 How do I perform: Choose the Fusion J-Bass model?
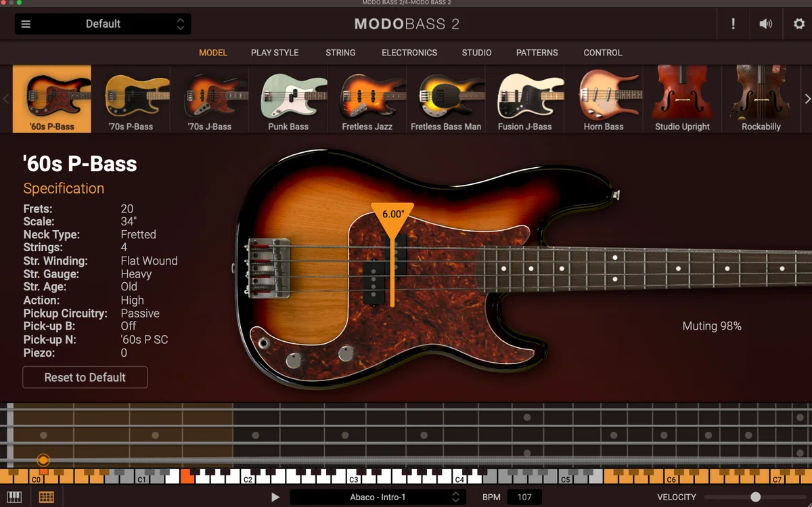point(524,99)
